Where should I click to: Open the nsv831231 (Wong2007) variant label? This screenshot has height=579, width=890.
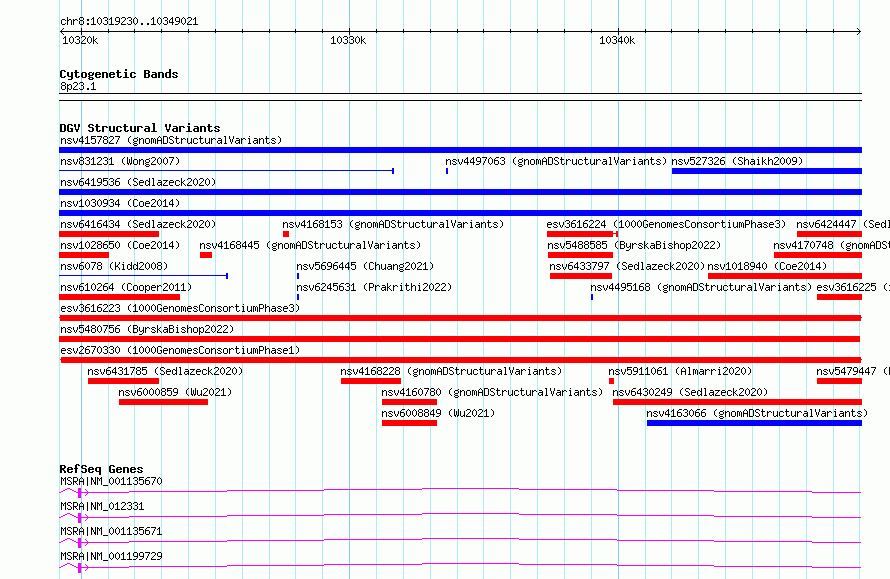120,161
